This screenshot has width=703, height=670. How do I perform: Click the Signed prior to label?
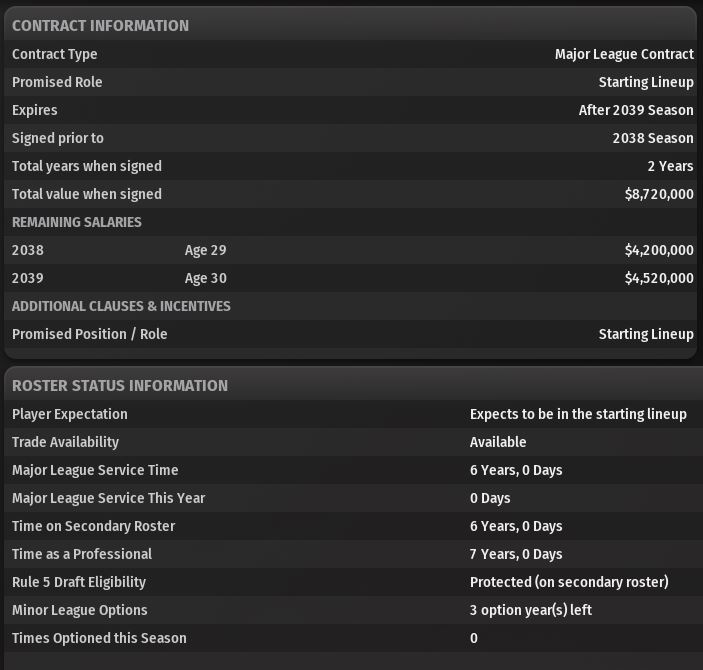click(58, 138)
